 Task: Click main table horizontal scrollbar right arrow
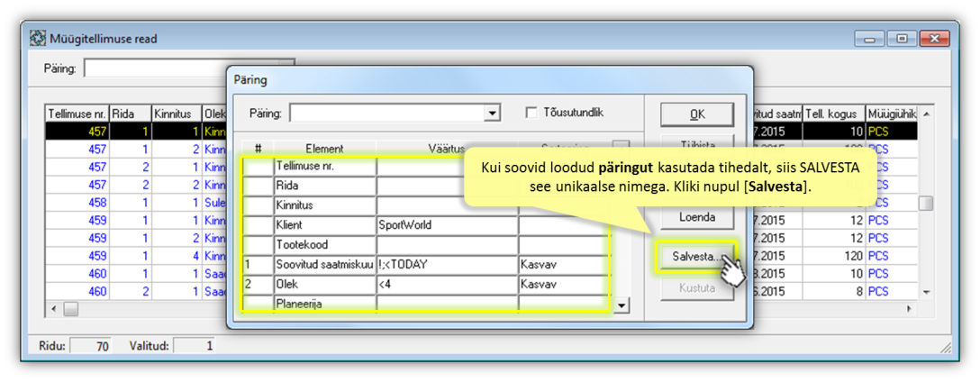(910, 309)
